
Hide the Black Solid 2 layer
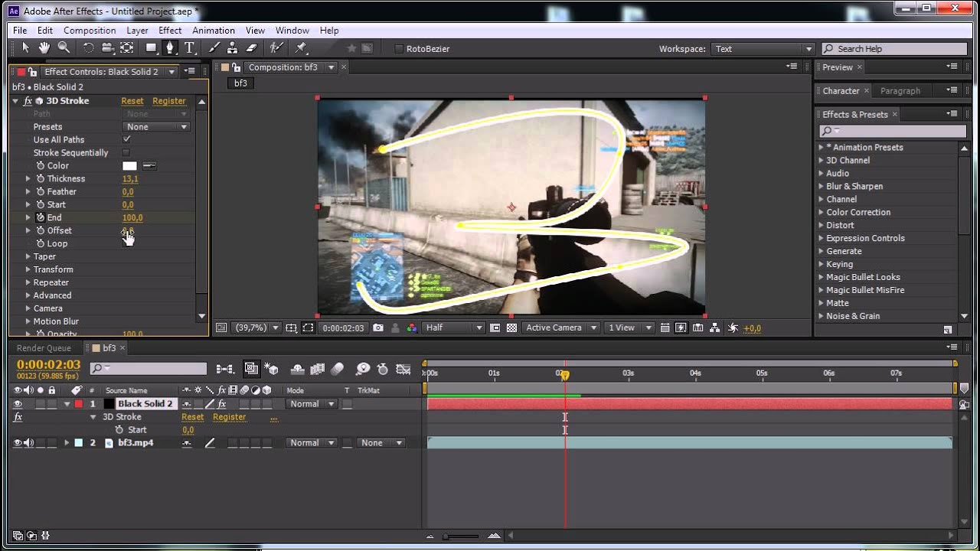coord(18,404)
